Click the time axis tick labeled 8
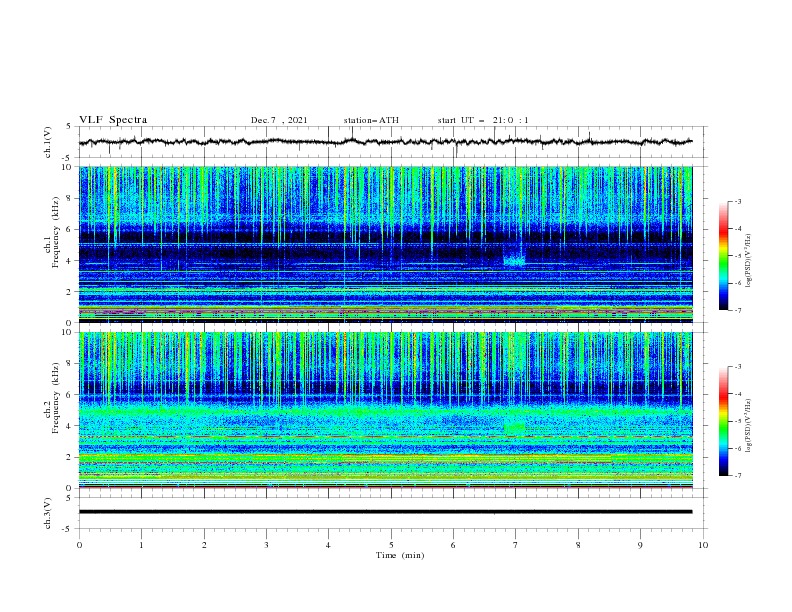The width and height of the screenshot is (792, 612). click(578, 545)
